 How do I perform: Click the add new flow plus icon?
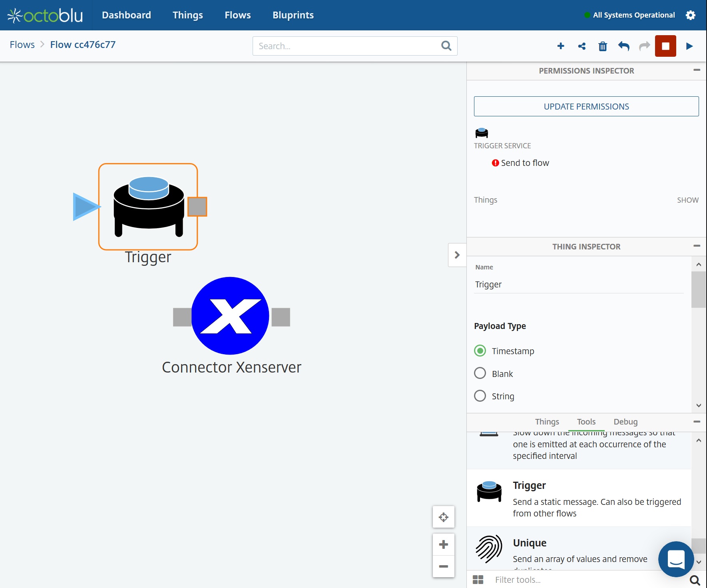pyautogui.click(x=561, y=46)
